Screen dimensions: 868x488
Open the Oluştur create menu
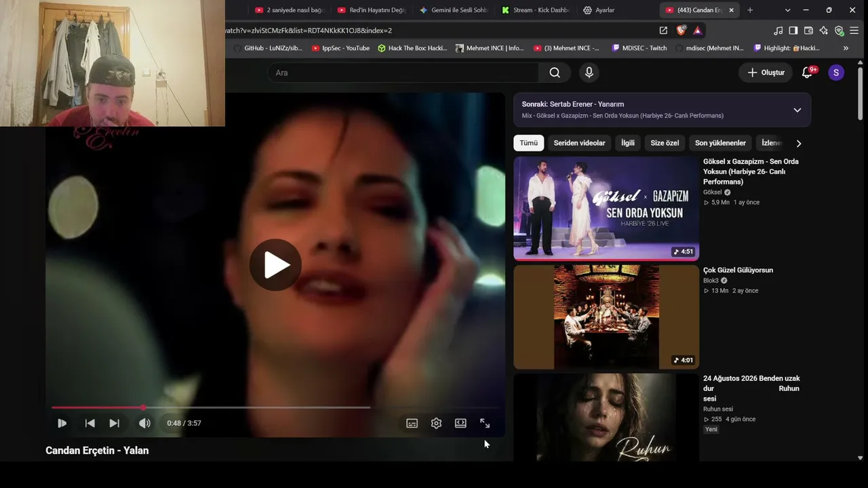coord(766,73)
